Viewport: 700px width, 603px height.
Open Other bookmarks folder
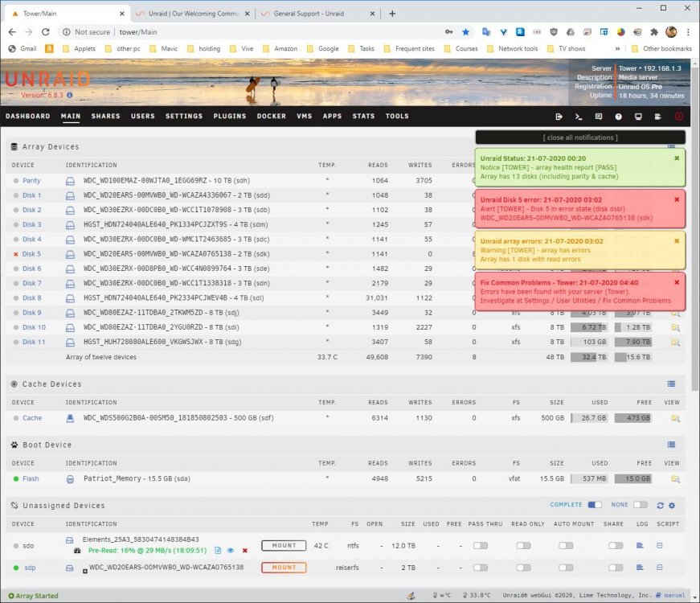coord(661,48)
